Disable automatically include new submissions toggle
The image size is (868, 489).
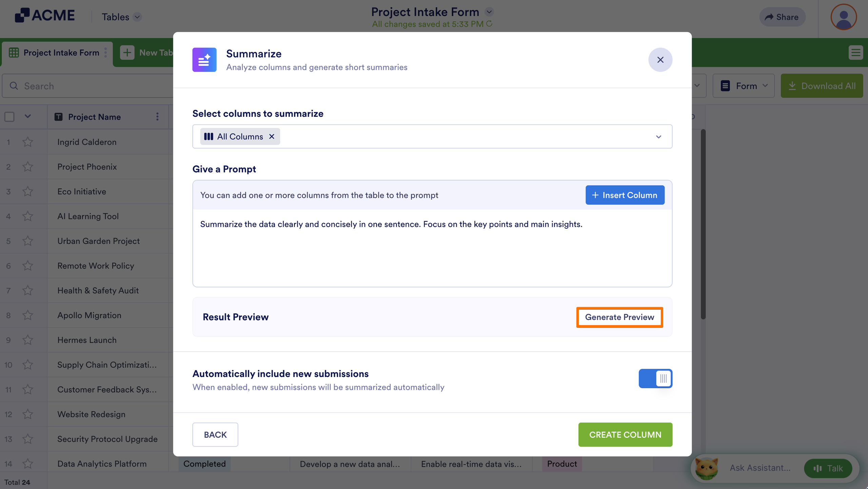[x=655, y=378]
